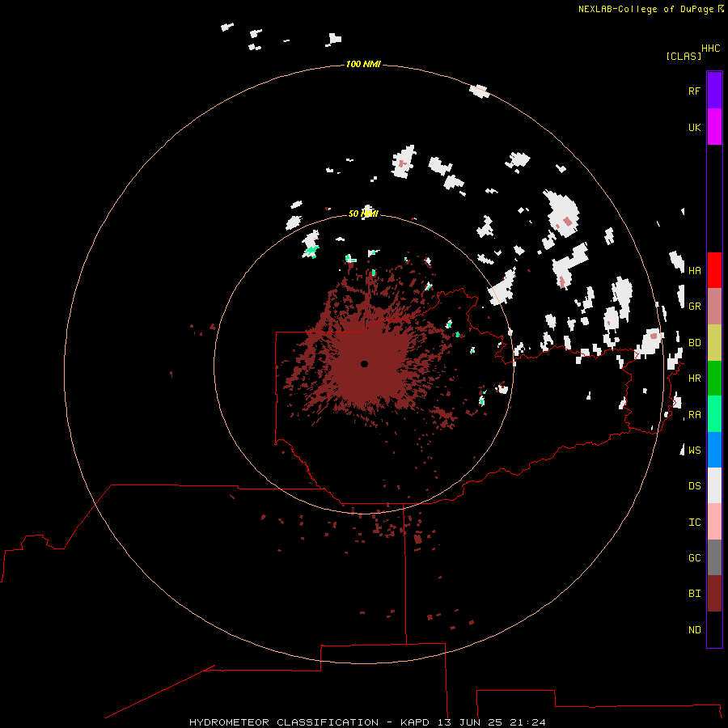728x728 pixels.
Task: Pick the HR dark green legend swatch
Action: pyautogui.click(x=714, y=379)
